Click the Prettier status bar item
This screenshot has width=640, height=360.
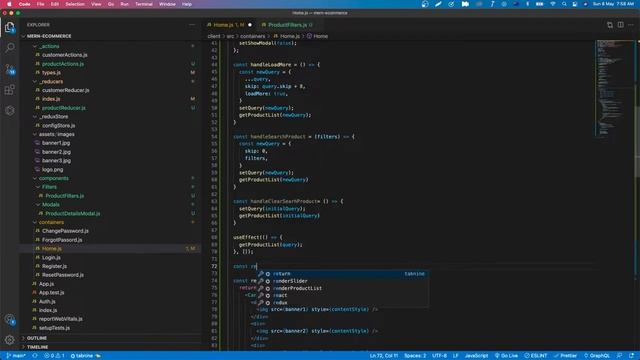coord(565,356)
